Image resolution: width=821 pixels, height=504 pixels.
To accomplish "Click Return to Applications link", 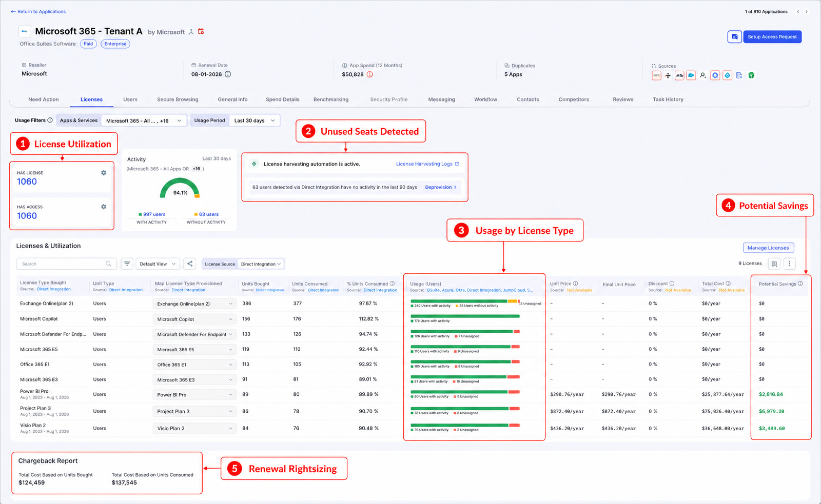I will 38,11.
